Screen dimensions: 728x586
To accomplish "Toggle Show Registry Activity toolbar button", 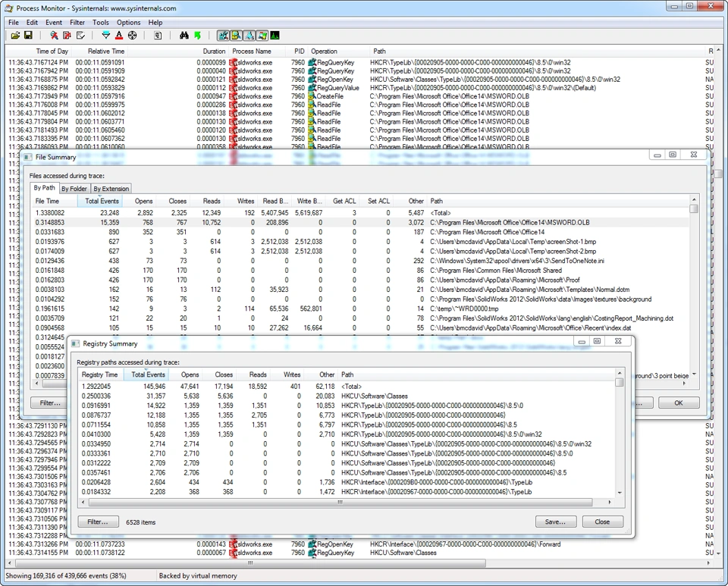I will click(223, 36).
